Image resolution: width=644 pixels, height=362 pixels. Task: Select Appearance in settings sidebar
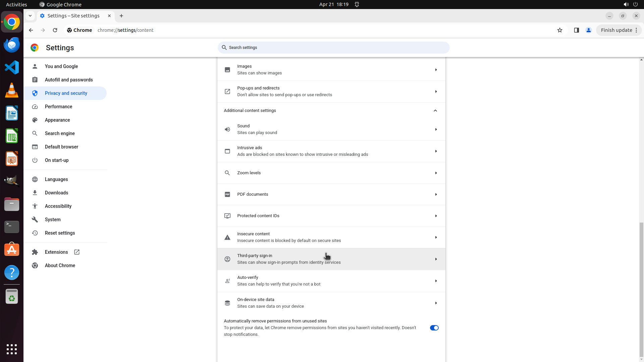57,120
